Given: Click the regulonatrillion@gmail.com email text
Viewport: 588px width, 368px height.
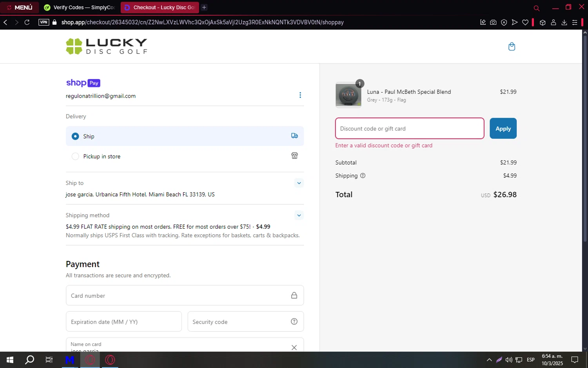Looking at the screenshot, I should pos(101,96).
